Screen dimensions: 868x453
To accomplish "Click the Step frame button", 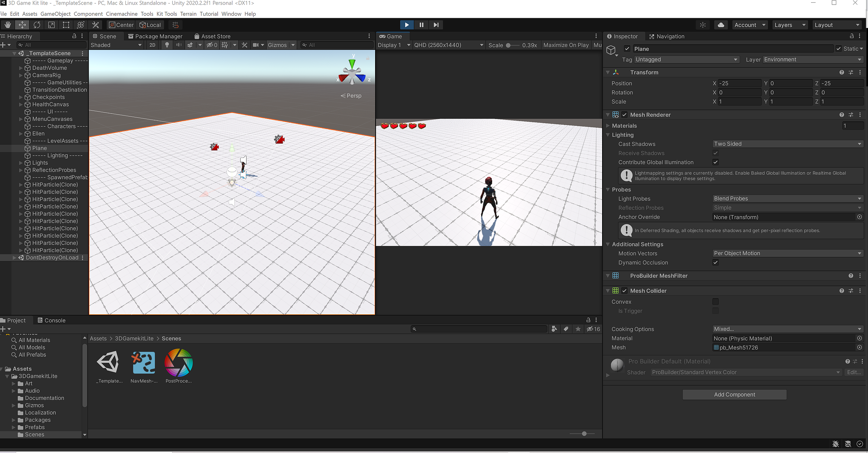I will (x=436, y=25).
